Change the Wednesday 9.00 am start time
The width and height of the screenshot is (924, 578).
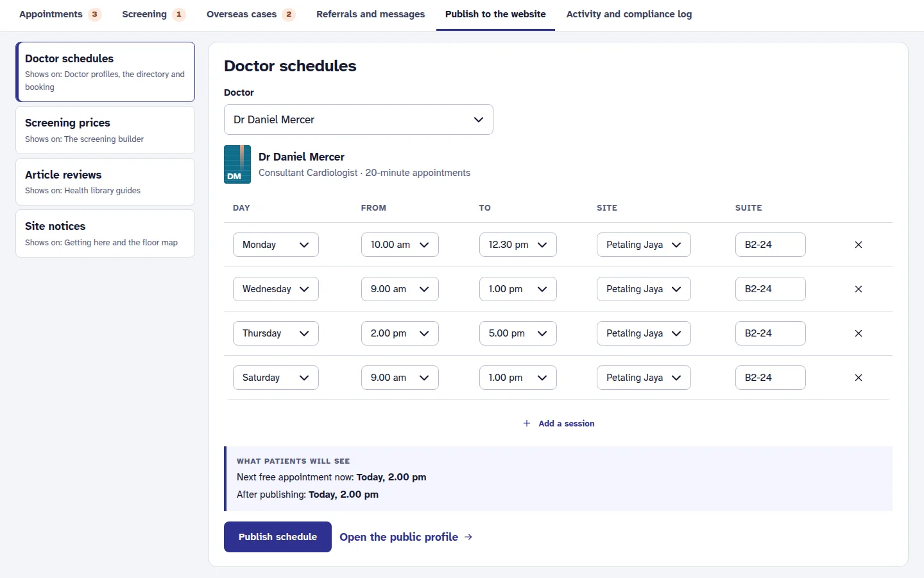tap(400, 289)
